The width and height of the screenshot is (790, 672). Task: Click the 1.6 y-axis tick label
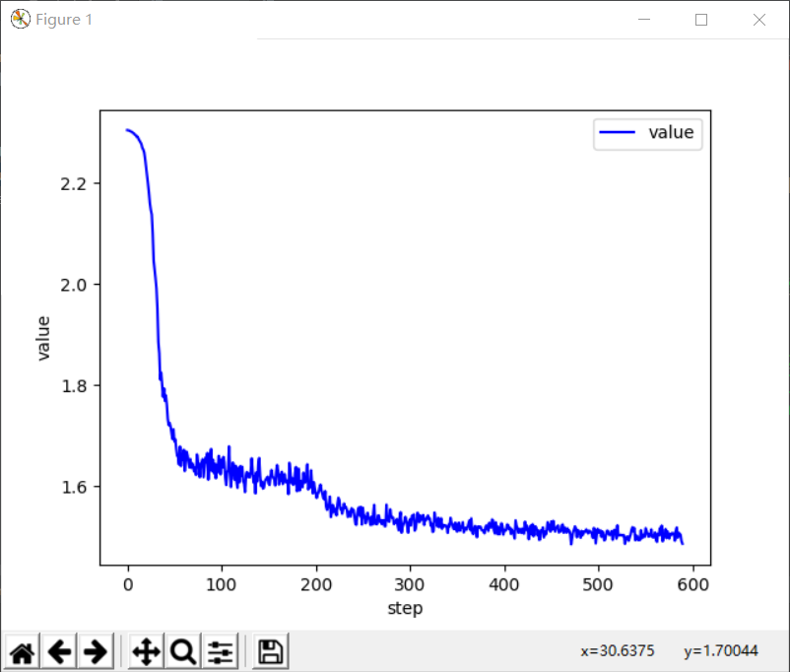click(74, 487)
